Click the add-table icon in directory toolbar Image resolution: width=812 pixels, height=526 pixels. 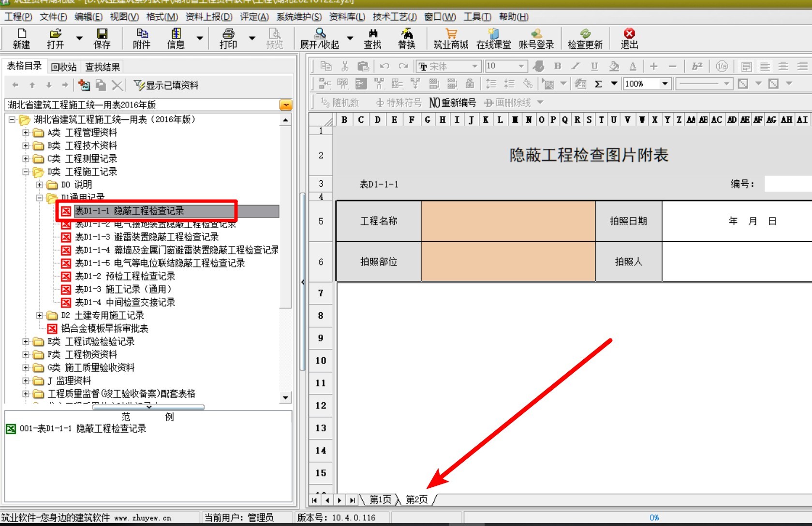coord(84,86)
